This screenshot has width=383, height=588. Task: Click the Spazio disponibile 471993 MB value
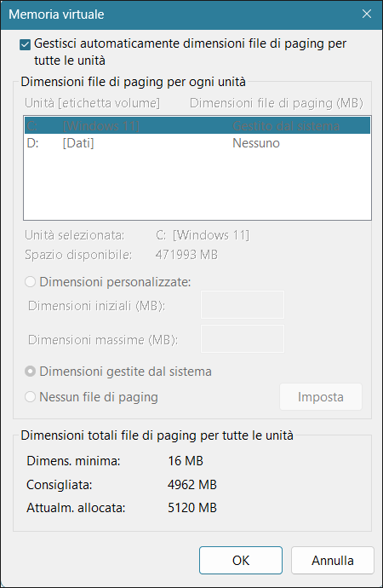pos(186,255)
